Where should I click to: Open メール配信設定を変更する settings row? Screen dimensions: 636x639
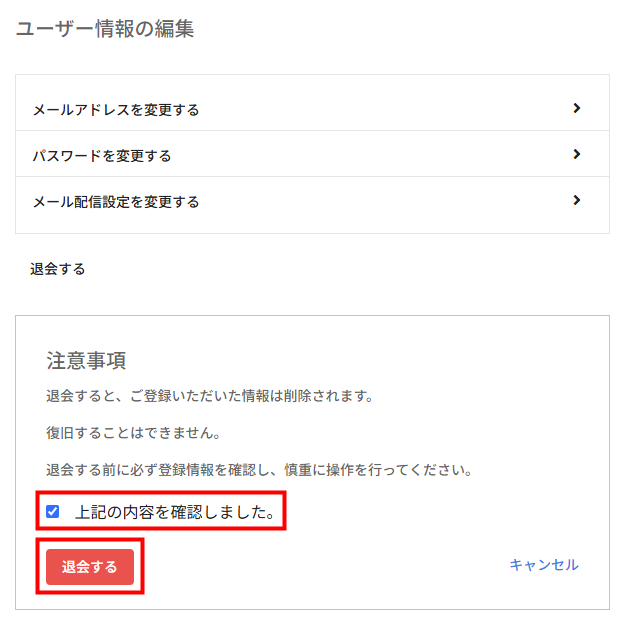point(116,201)
